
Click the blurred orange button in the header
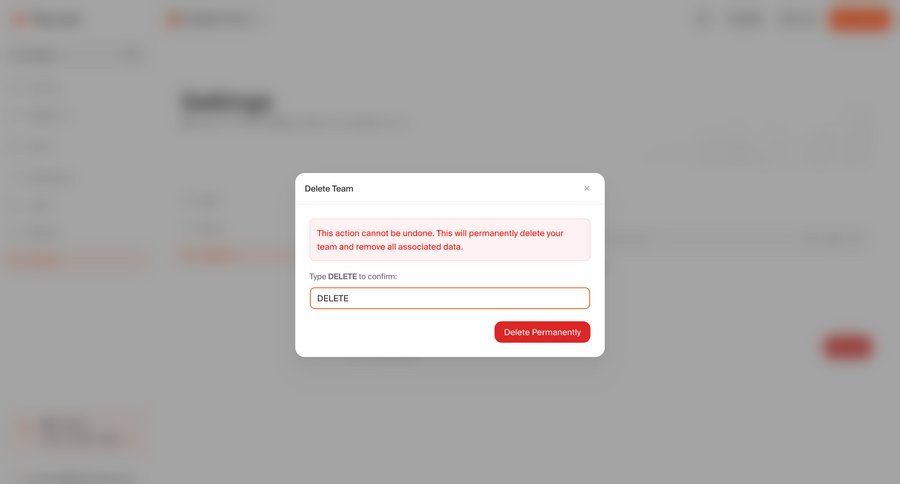click(860, 20)
